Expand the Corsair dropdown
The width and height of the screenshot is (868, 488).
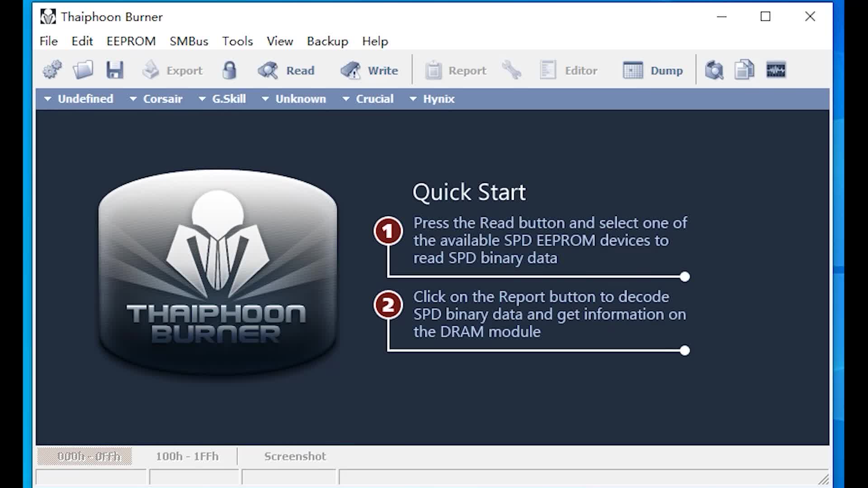[156, 99]
